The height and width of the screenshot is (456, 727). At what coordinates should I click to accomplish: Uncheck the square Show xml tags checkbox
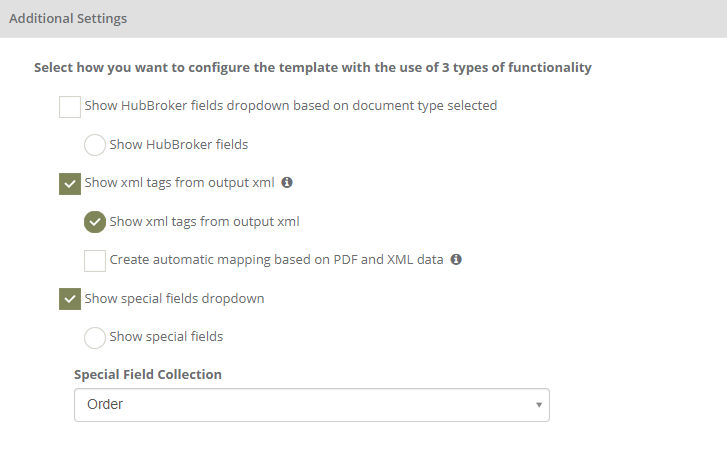(x=70, y=184)
